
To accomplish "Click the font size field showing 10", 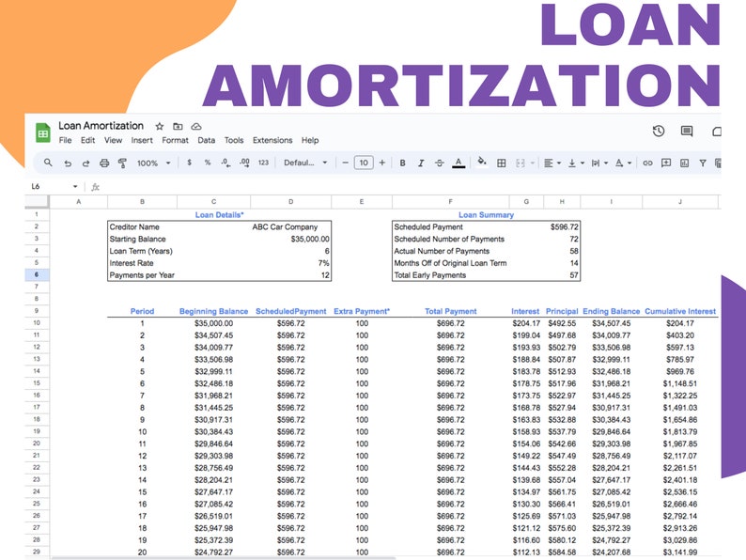I will point(364,163).
